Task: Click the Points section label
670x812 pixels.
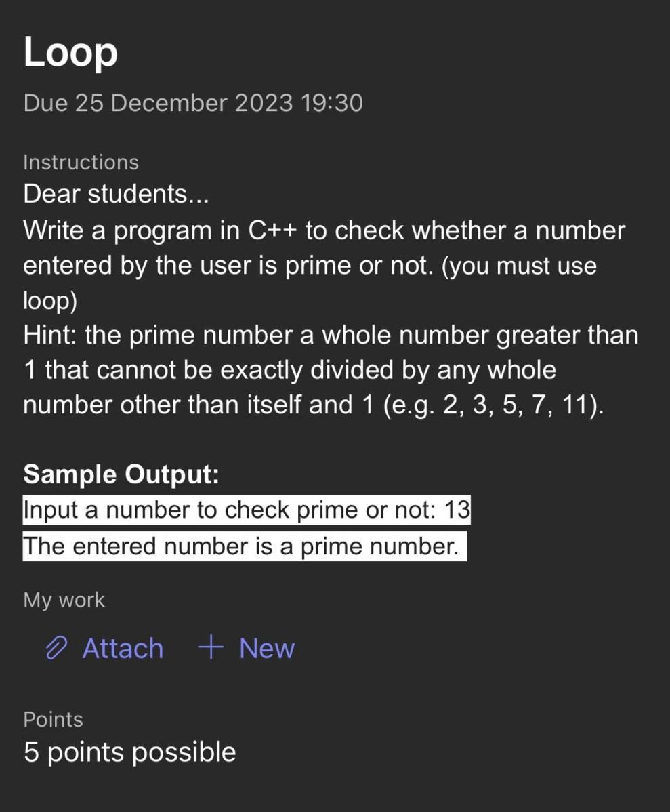Action: 53,720
